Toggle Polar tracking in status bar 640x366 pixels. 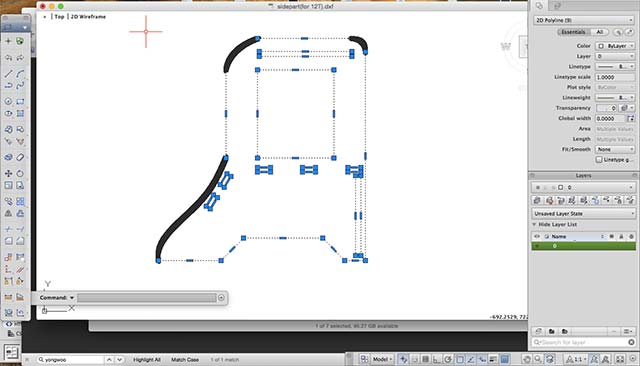click(x=448, y=359)
